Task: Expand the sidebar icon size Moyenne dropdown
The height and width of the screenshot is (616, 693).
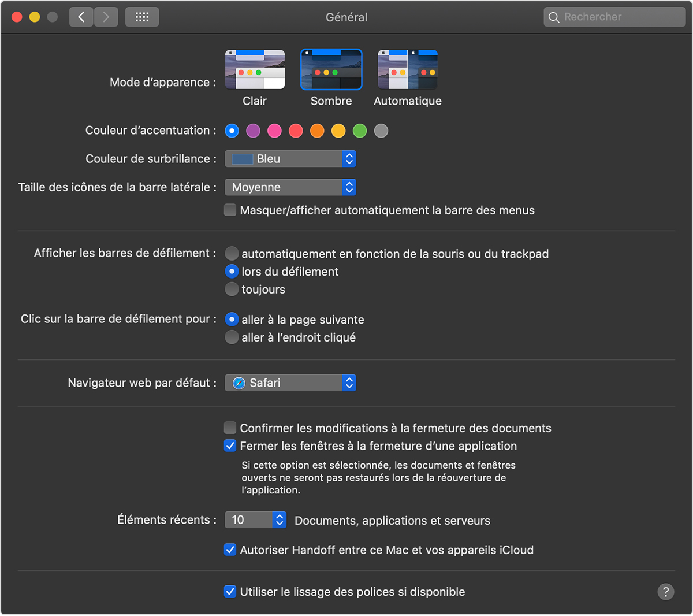Action: point(290,187)
